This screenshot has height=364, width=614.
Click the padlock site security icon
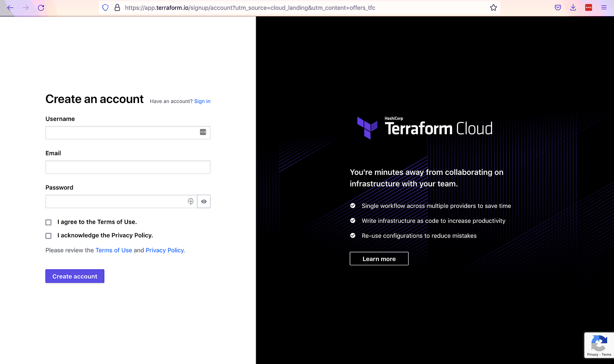pyautogui.click(x=116, y=7)
